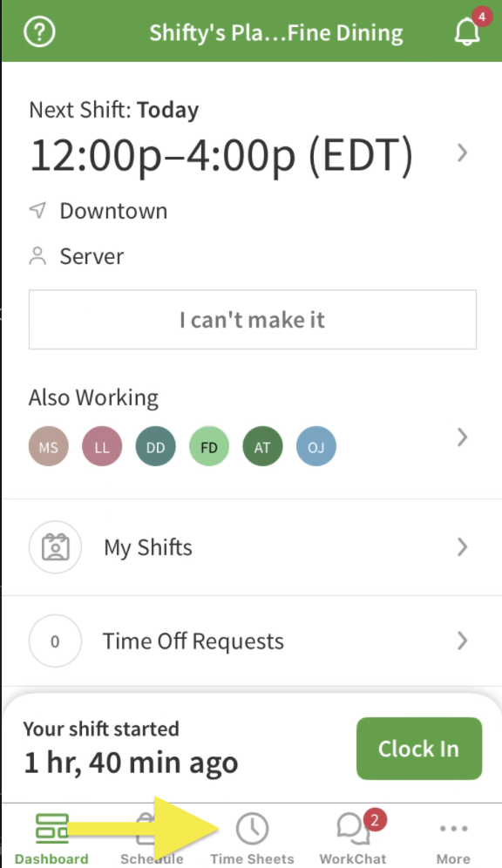Image resolution: width=502 pixels, height=868 pixels.
Task: Select the FD coworker avatar
Action: pyautogui.click(x=209, y=446)
